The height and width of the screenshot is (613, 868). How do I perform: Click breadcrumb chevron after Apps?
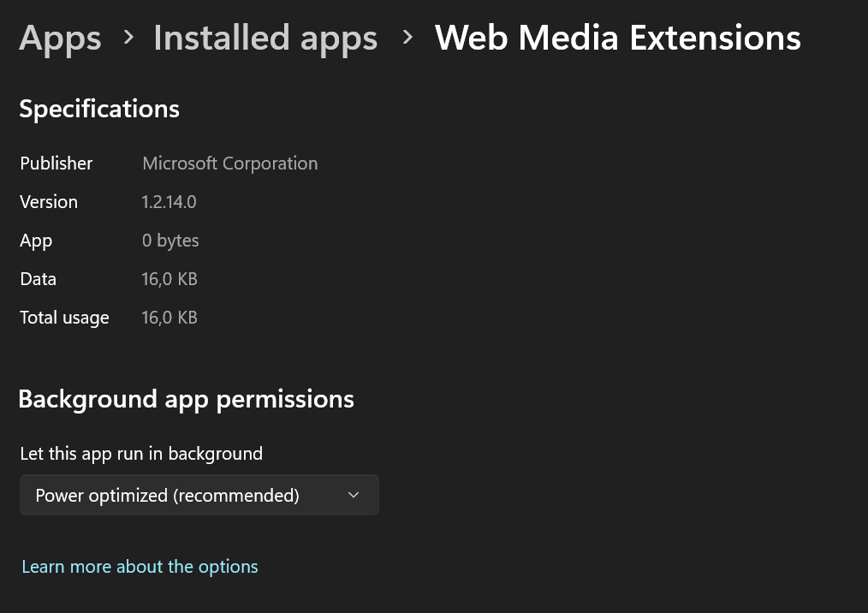tap(128, 37)
